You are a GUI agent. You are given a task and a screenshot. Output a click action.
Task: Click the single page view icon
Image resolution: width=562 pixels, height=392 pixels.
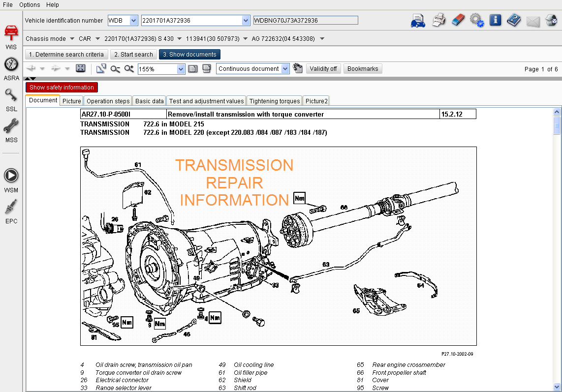[x=193, y=69]
